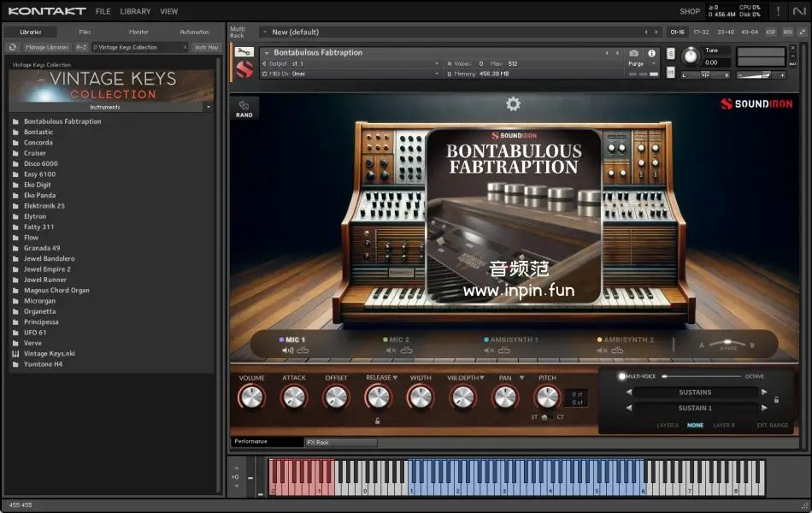Take a snapshot with the camera icon
The width and height of the screenshot is (812, 513).
coord(633,53)
